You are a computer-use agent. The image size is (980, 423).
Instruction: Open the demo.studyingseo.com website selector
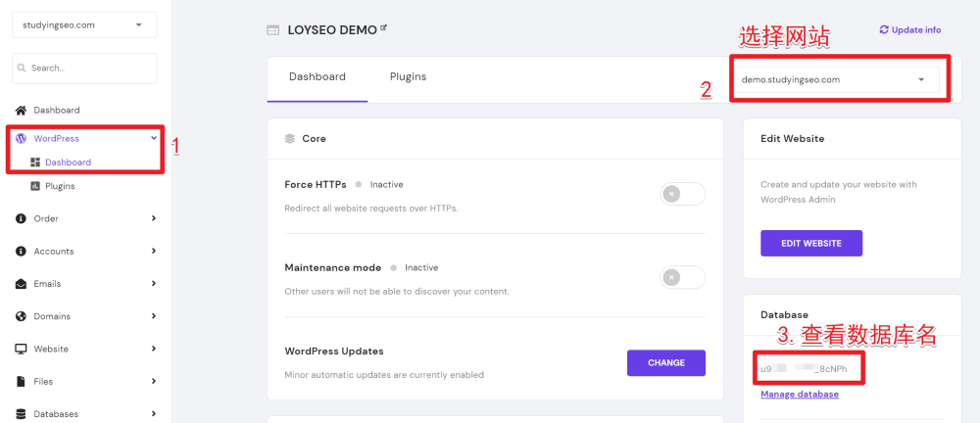pos(836,79)
